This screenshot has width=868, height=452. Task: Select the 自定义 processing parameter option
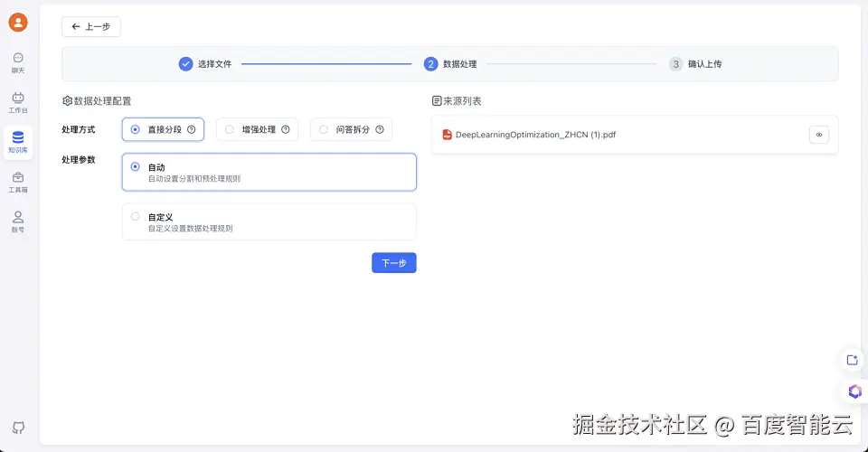pos(269,221)
